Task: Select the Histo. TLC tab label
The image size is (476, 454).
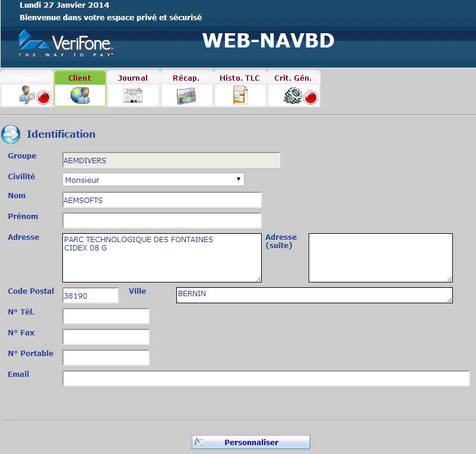Action: pyautogui.click(x=240, y=78)
